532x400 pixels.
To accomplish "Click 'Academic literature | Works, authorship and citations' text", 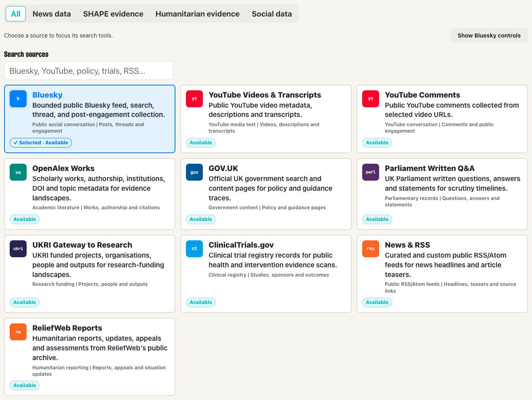I will point(96,208).
